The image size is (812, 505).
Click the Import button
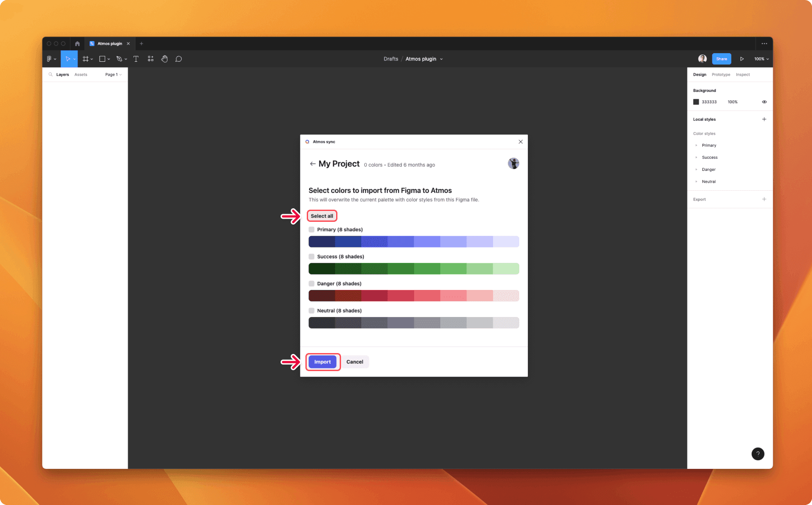click(323, 362)
